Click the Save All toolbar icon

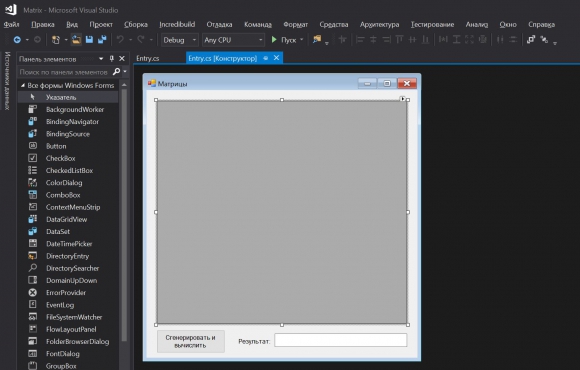102,39
